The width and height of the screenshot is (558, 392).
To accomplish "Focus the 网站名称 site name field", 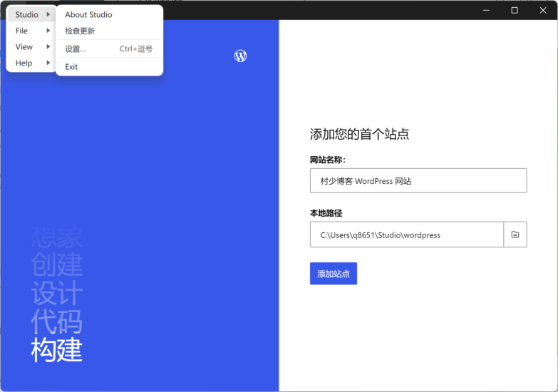I will [x=418, y=181].
